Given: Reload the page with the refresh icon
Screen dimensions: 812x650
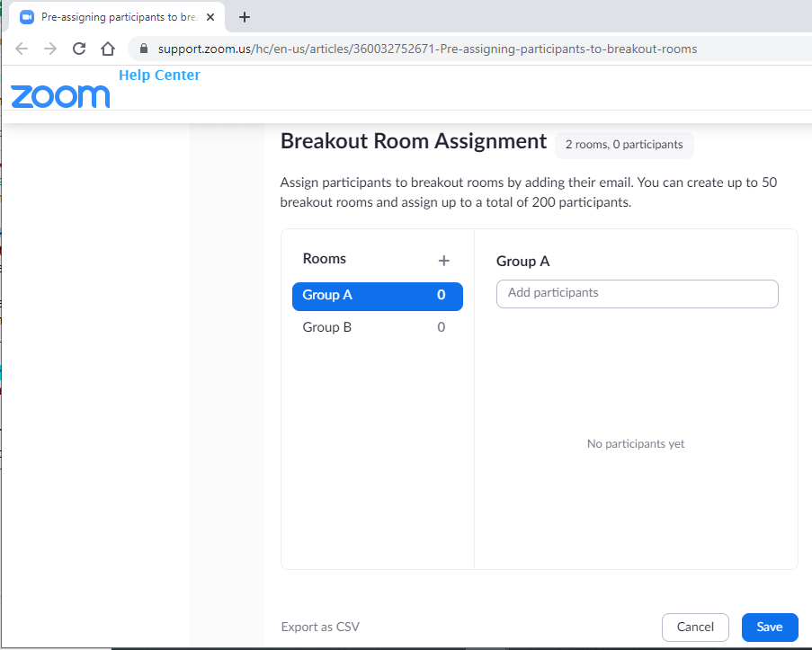Looking at the screenshot, I should [78, 49].
